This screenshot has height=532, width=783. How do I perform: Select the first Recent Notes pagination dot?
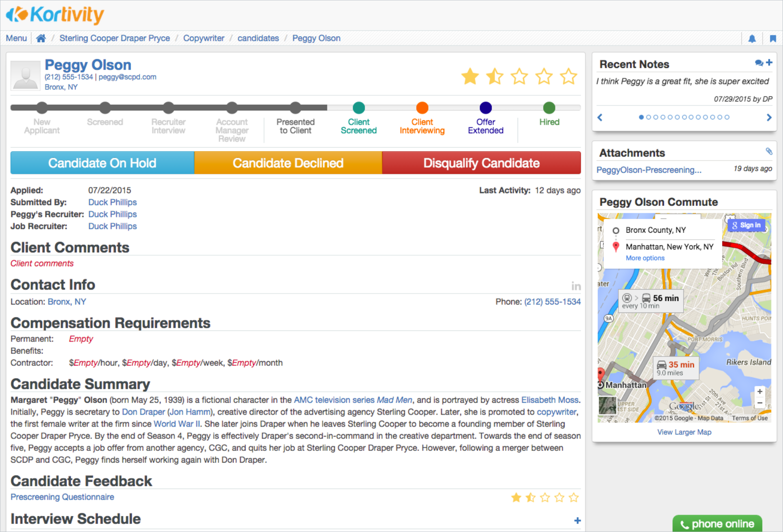coord(641,117)
